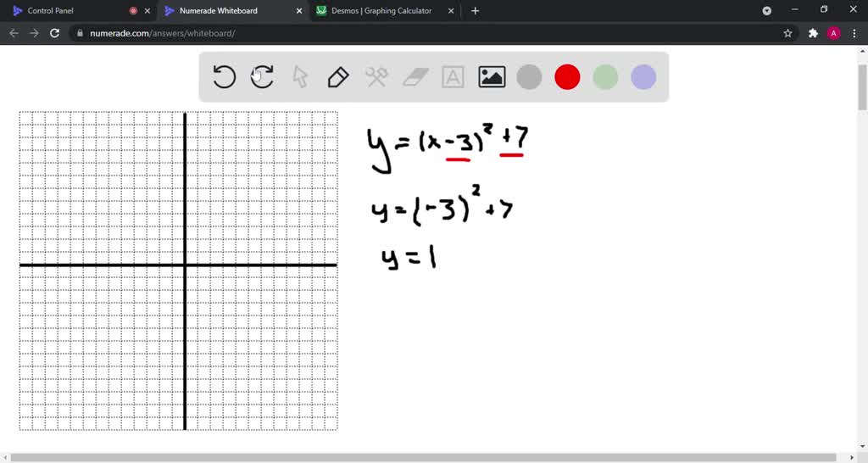The image size is (868, 463).
Task: Close the Numerade Whiteboard tab
Action: [298, 11]
